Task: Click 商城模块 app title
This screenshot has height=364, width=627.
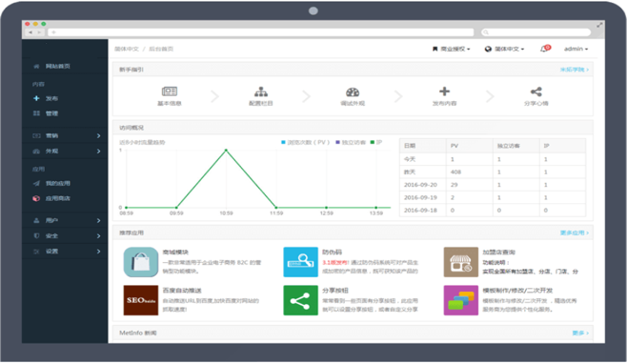Action: (x=175, y=252)
